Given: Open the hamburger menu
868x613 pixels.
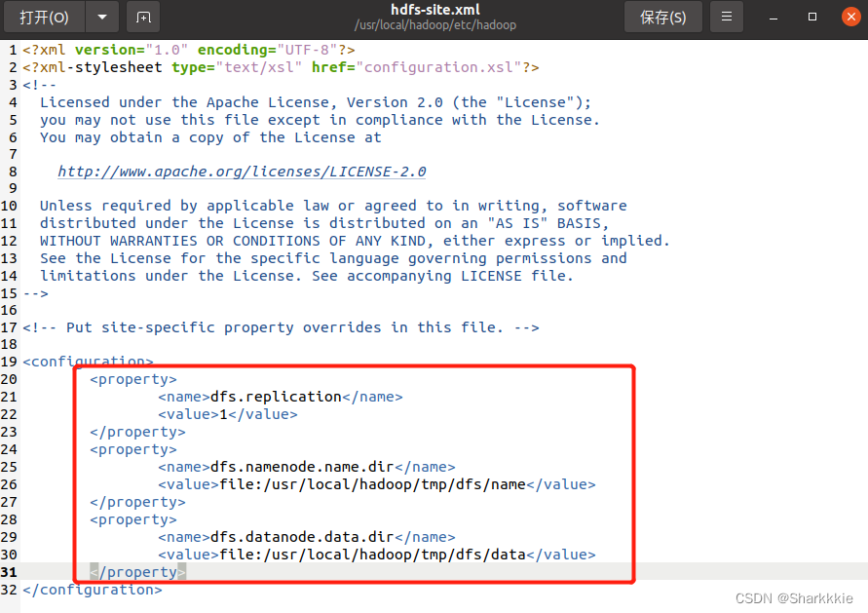Looking at the screenshot, I should pyautogui.click(x=727, y=18).
